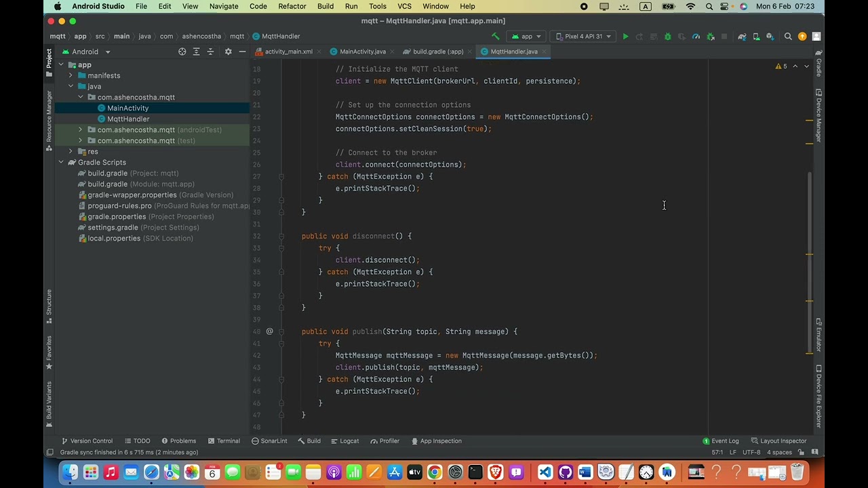Click the UTF-8 encoding indicator
The height and width of the screenshot is (488, 868).
[751, 453]
